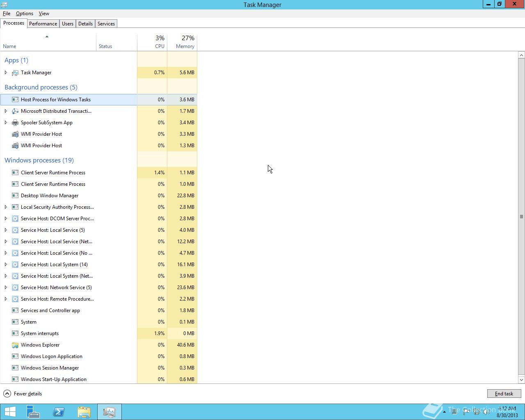Click the icon of the 3.3 MB WMI Provider Host
Screen dimensions: 525x420
[x=15, y=134]
